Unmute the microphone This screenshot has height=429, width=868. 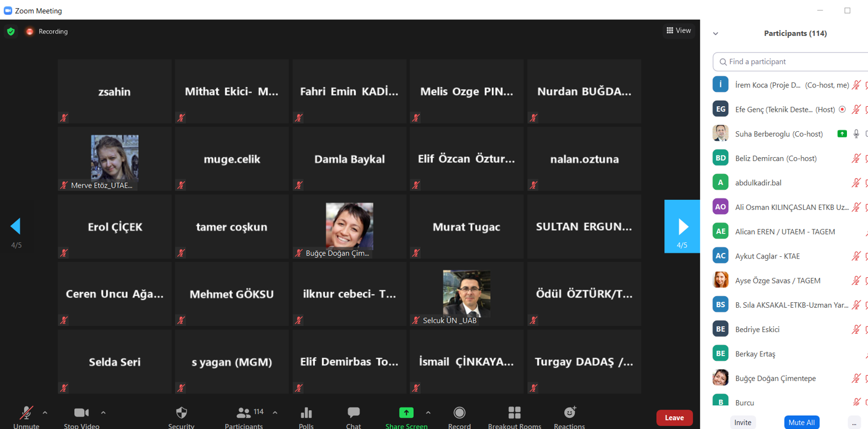point(26,413)
